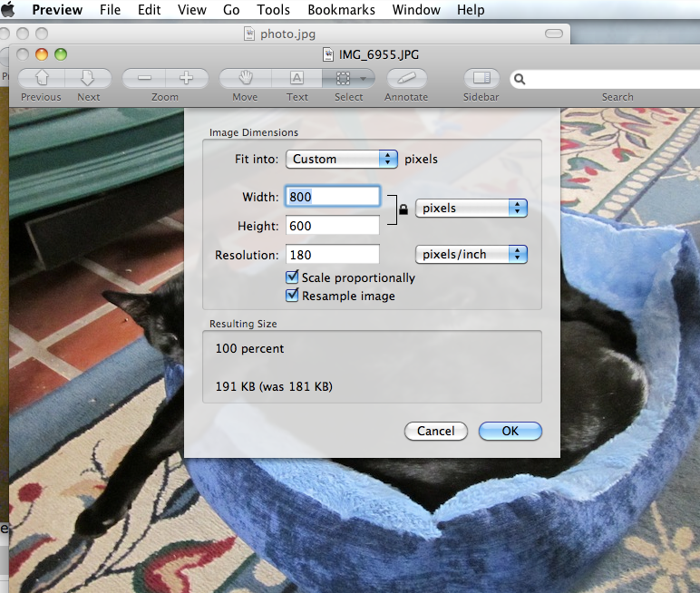Screen dimensions: 700x593
Task: Go to Previous image in toolbar
Action: point(42,79)
